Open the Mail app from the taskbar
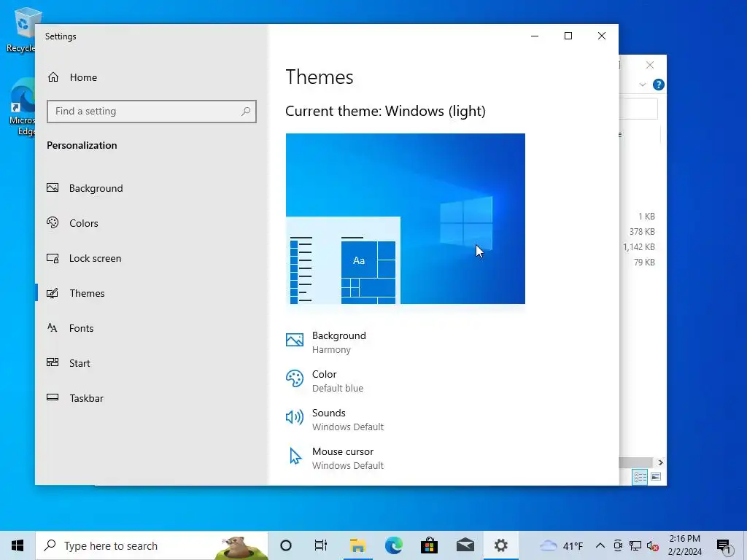The width and height of the screenshot is (747, 560). (465, 545)
